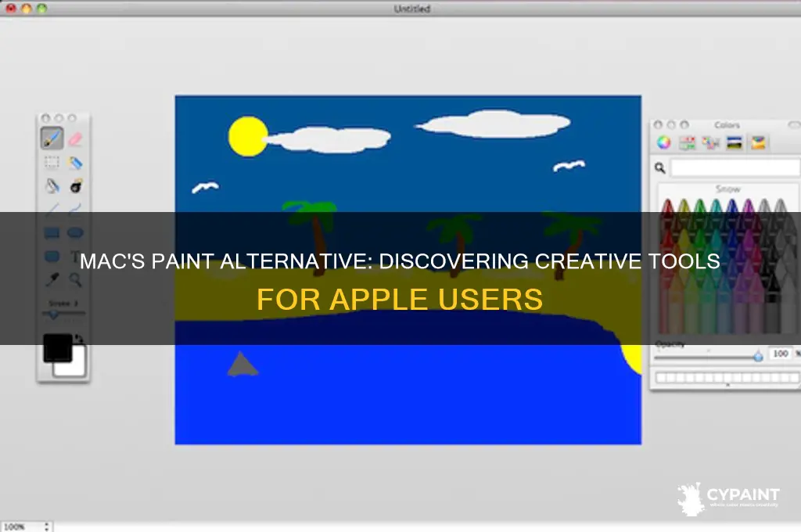
Task: Click the sun on the canvas drawing
Action: coord(248,136)
